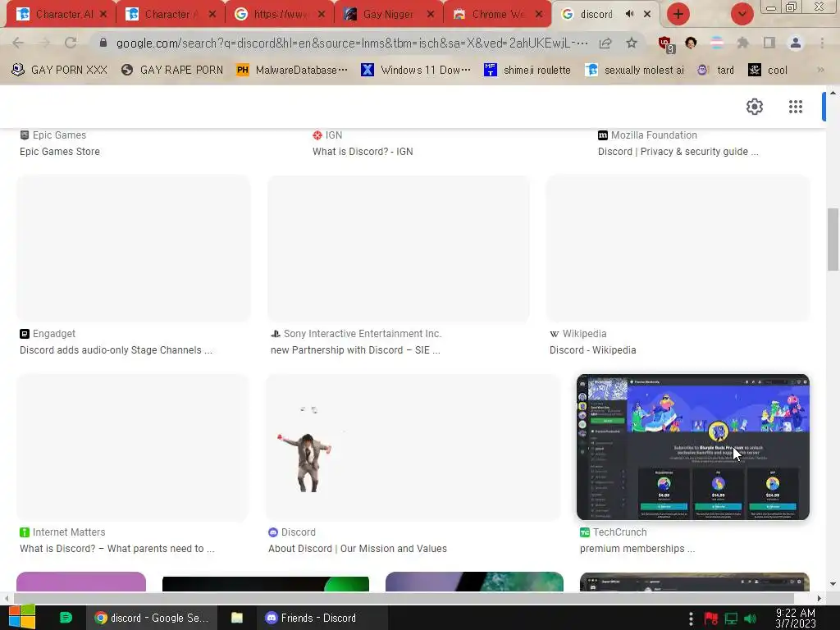The image size is (840, 630).
Task: Open the MalwareDatabase bookmark
Action: tap(292, 70)
